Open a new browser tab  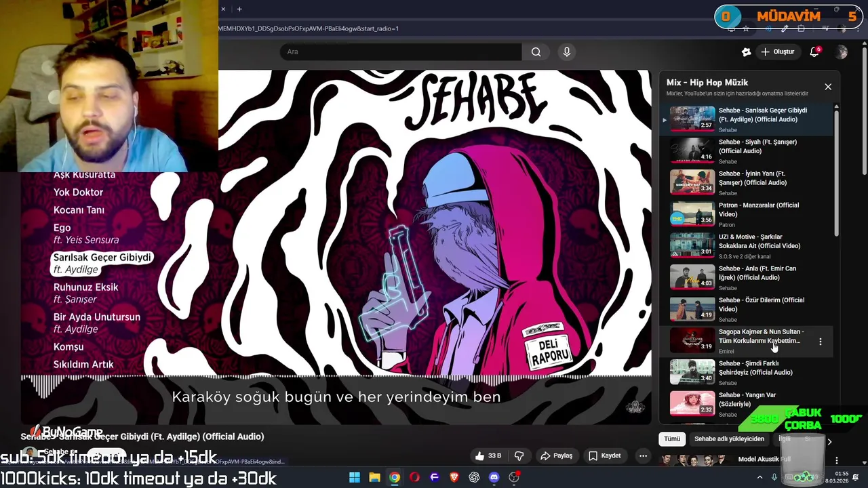click(x=239, y=9)
